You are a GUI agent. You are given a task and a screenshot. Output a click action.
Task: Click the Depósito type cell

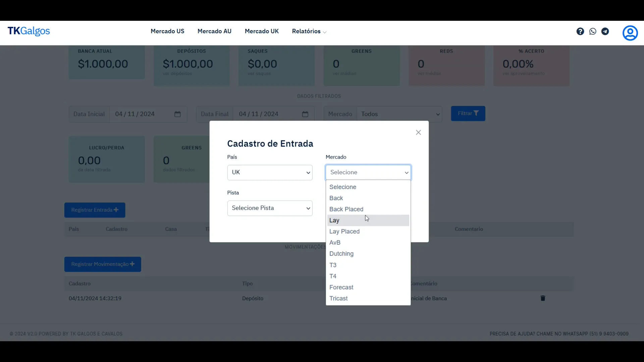click(x=253, y=298)
